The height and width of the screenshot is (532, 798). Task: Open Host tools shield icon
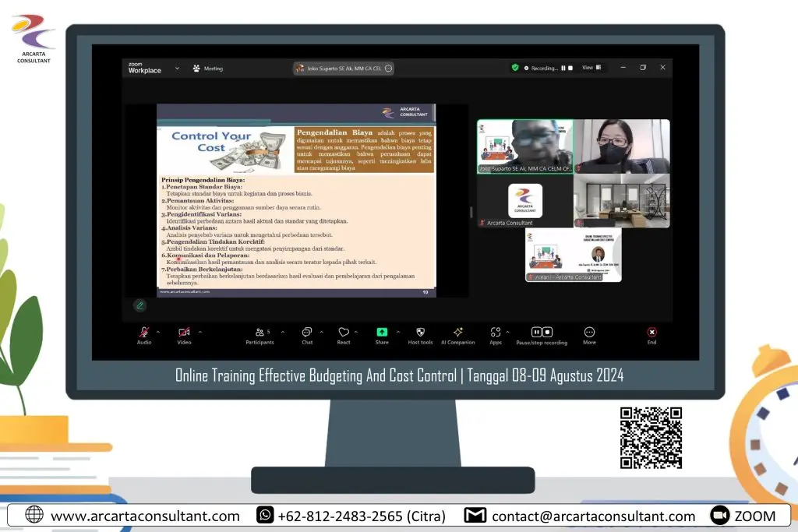coord(421,333)
